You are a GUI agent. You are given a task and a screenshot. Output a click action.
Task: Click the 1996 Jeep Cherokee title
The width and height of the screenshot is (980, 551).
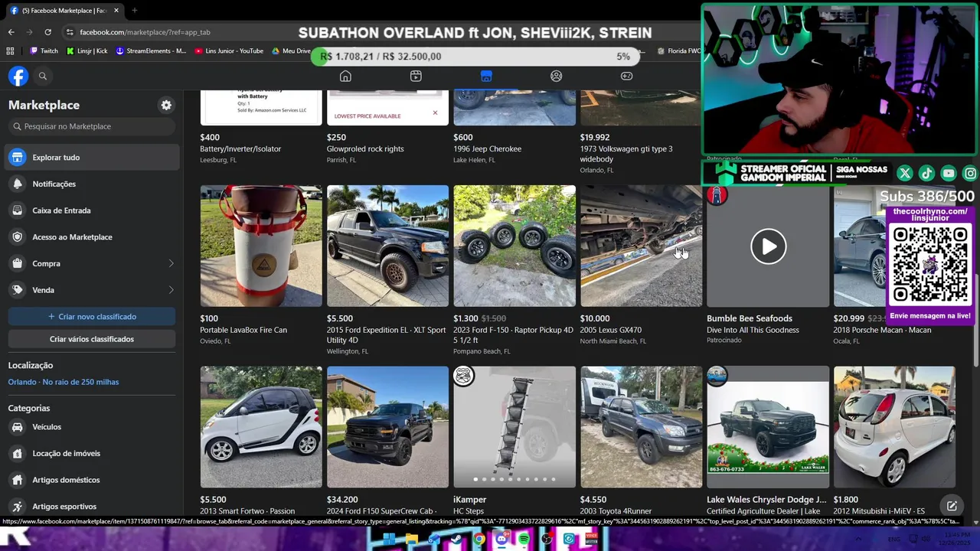pyautogui.click(x=487, y=149)
